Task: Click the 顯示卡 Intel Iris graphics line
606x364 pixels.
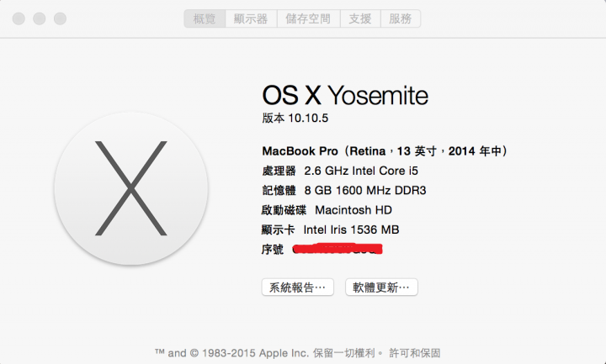Action: coord(331,229)
